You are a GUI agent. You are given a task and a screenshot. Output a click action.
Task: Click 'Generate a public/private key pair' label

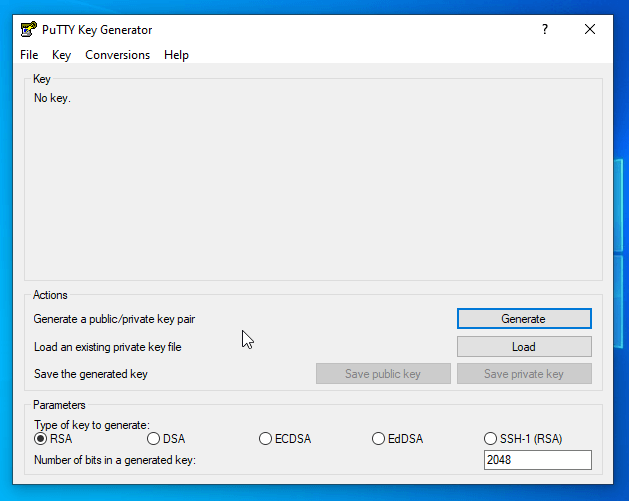pyautogui.click(x=114, y=319)
